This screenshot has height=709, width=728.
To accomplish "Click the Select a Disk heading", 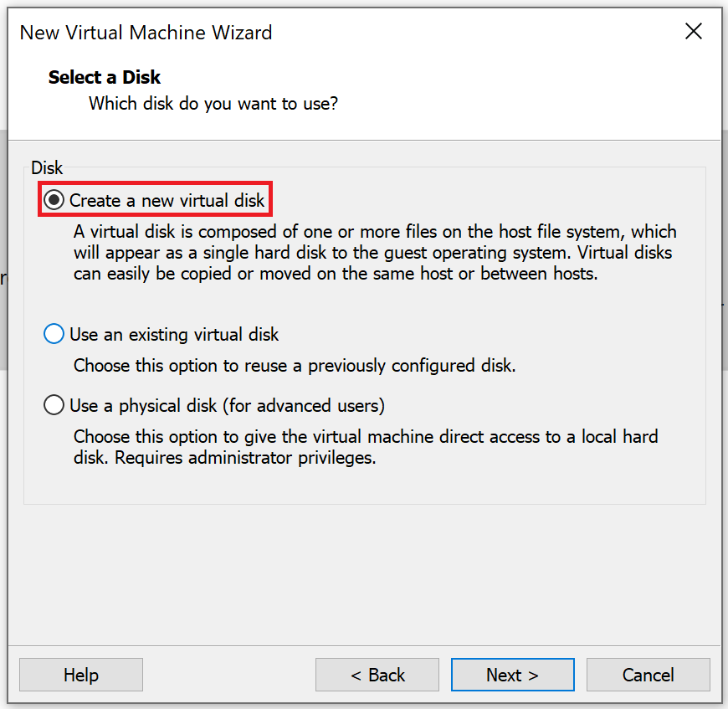I will tap(104, 77).
